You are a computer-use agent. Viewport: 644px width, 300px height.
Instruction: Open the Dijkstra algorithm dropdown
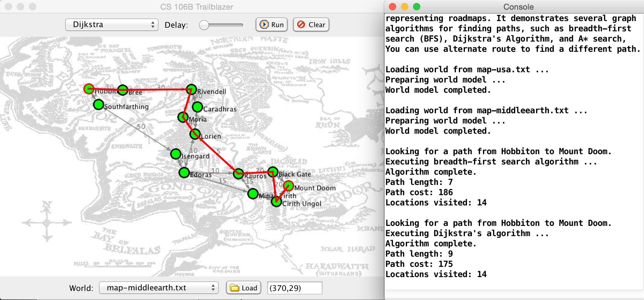tap(112, 25)
